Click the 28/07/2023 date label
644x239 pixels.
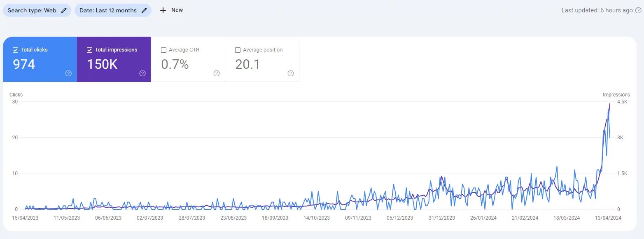(192, 218)
